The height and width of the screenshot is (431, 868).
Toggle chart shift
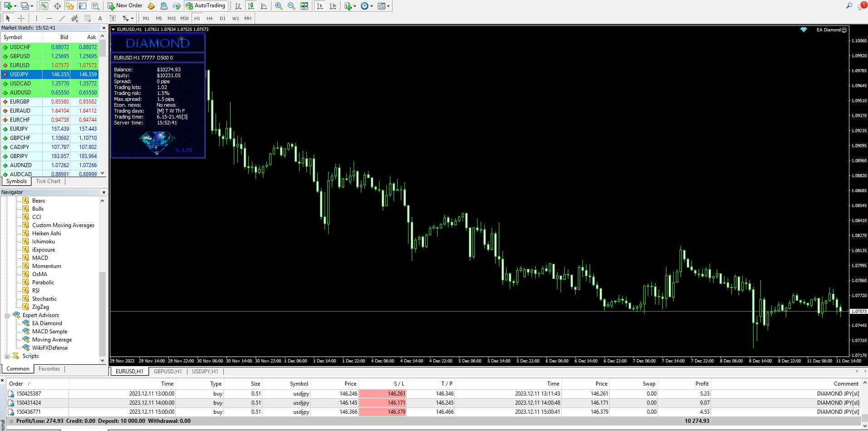333,6
